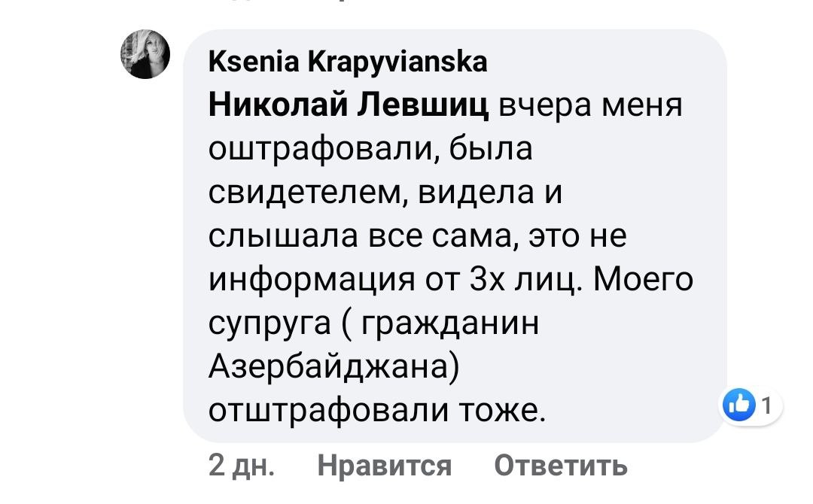Reply to the comment via Ответить
813x504 pixels.
pos(560,466)
